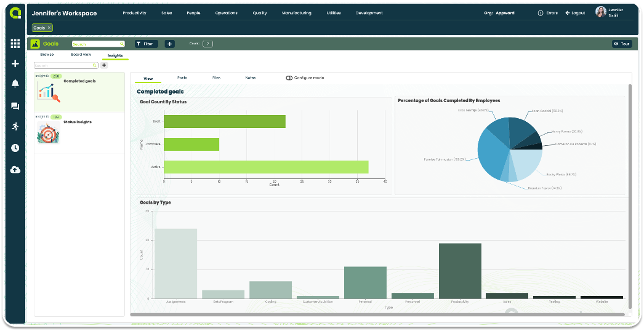Click the cloud upload icon
Image resolution: width=644 pixels, height=331 pixels.
[15, 170]
